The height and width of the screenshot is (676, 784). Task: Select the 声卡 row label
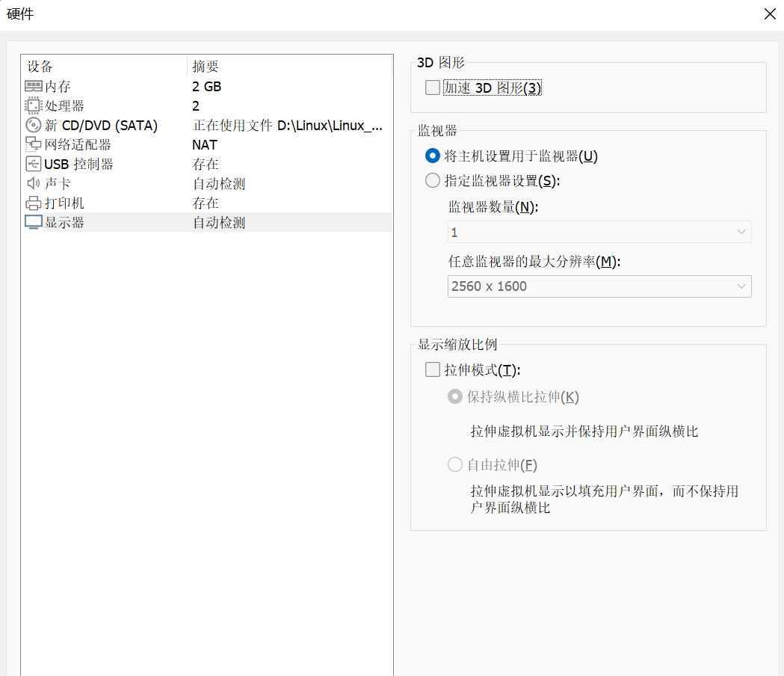(x=58, y=184)
